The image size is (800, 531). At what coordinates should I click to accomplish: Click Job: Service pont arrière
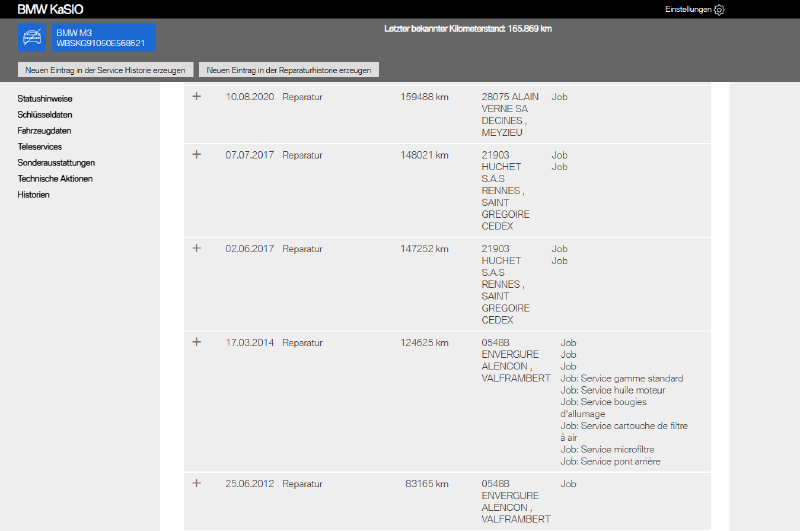[610, 462]
